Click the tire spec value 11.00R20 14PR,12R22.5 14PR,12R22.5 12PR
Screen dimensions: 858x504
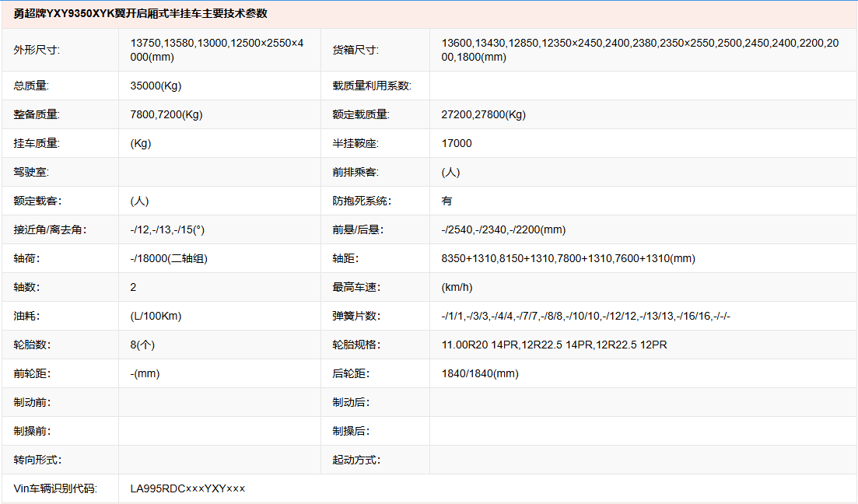point(555,345)
